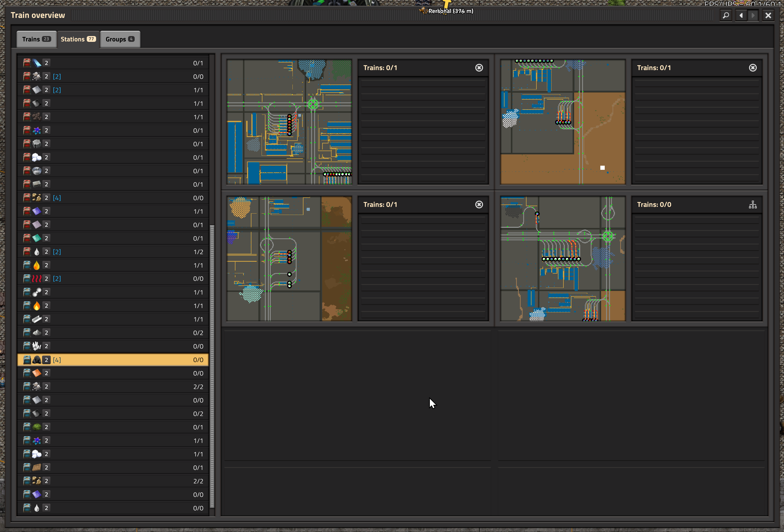
Task: Select the blue-stop purple plate station showing 0/0
Action: pyautogui.click(x=113, y=495)
